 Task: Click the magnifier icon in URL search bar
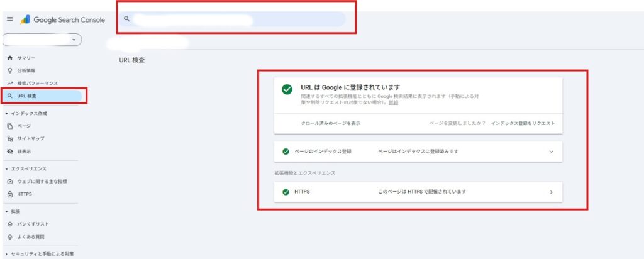pyautogui.click(x=126, y=19)
